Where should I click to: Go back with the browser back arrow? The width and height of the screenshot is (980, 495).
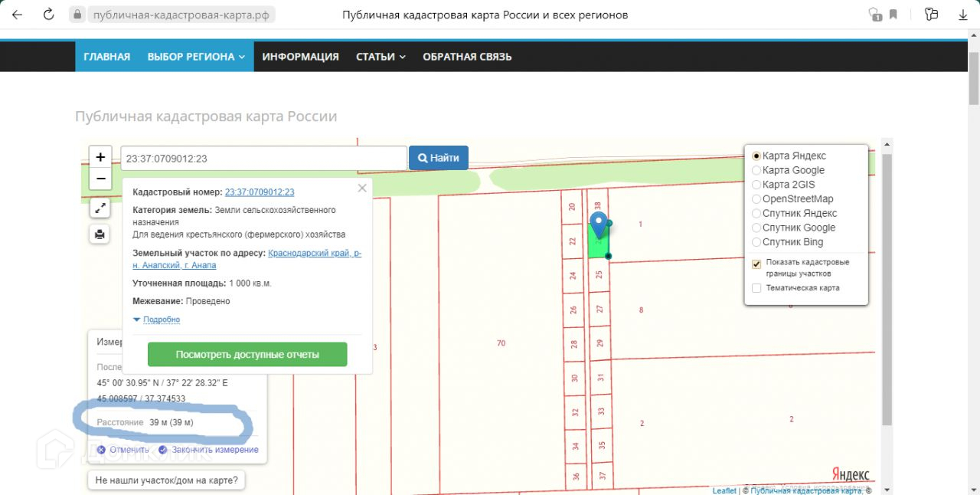click(18, 15)
